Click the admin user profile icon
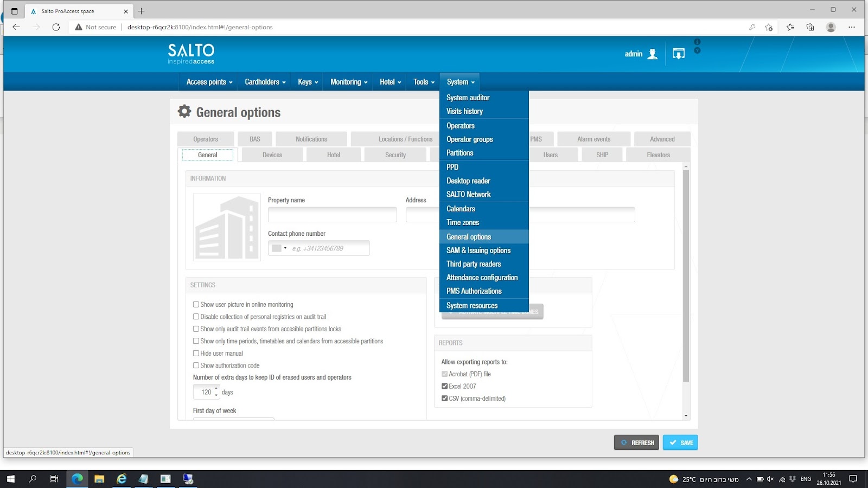This screenshot has width=868, height=488. coord(653,54)
